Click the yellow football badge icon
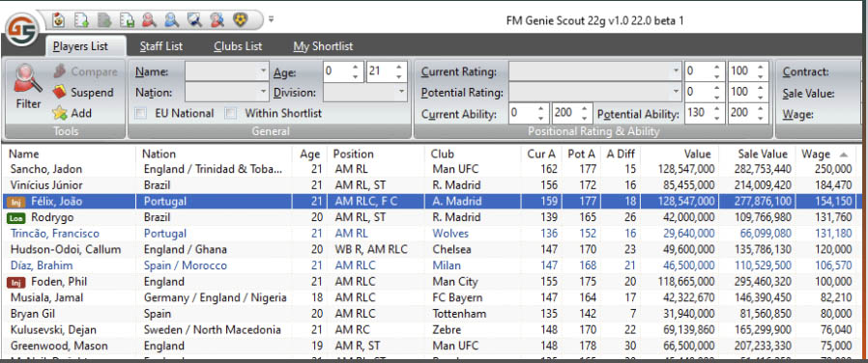The height and width of the screenshot is (363, 868). pos(241,20)
